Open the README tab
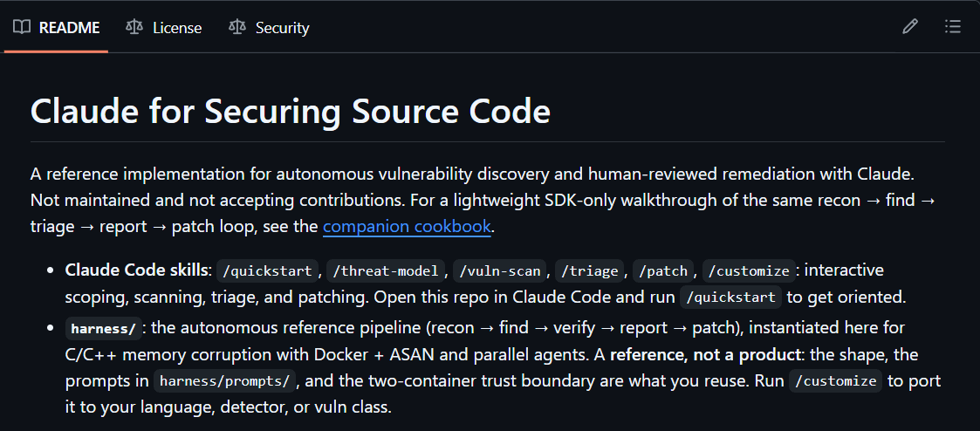980x431 pixels. click(56, 28)
